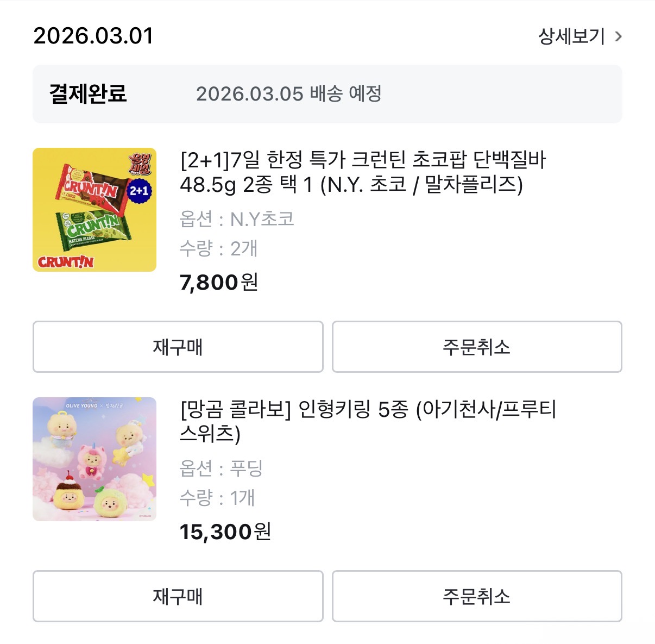Click the 2026.03.01 order date heading

click(93, 36)
